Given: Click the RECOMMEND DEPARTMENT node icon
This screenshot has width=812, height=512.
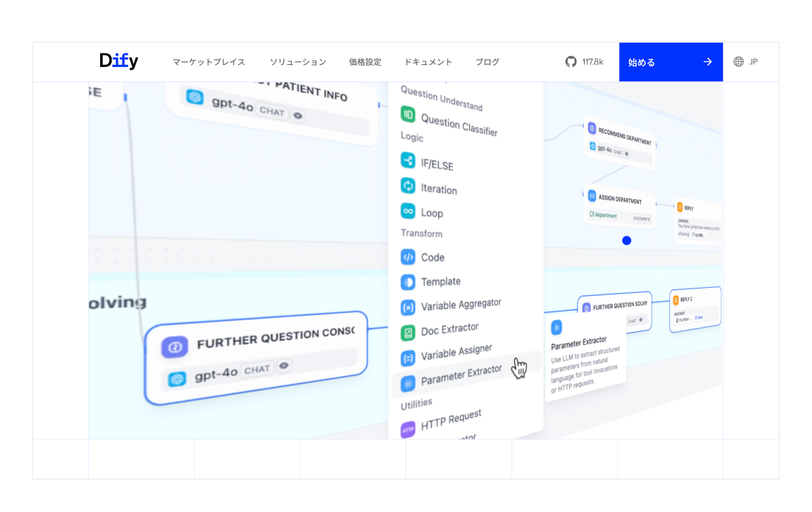Looking at the screenshot, I should click(x=591, y=128).
